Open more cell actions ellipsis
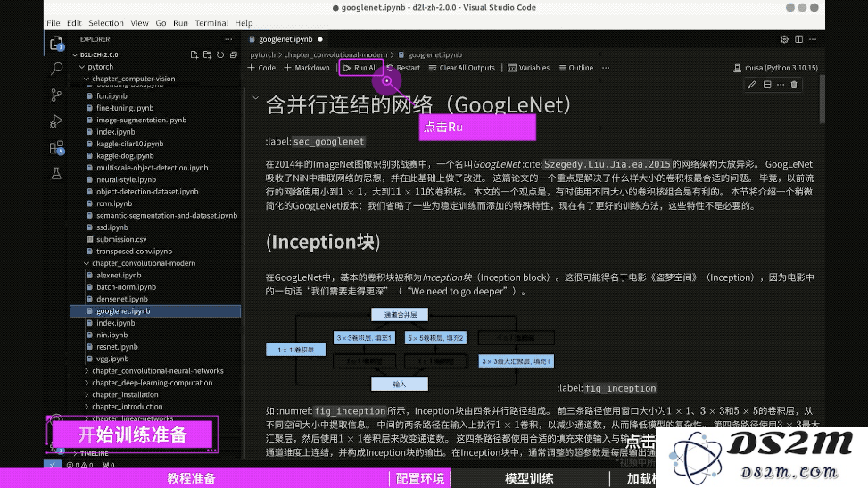The width and height of the screenshot is (868, 488). point(781,85)
